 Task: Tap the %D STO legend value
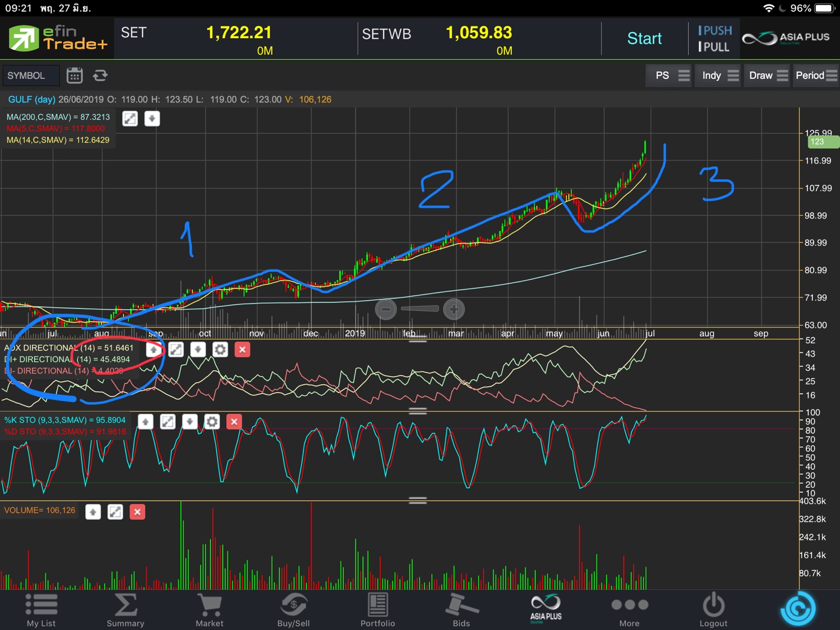click(65, 431)
